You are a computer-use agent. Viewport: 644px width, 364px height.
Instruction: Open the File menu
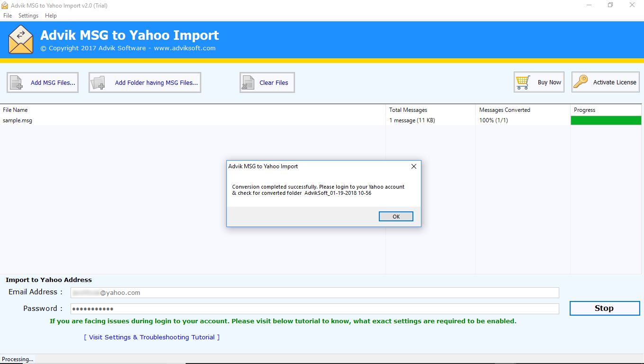(8, 16)
